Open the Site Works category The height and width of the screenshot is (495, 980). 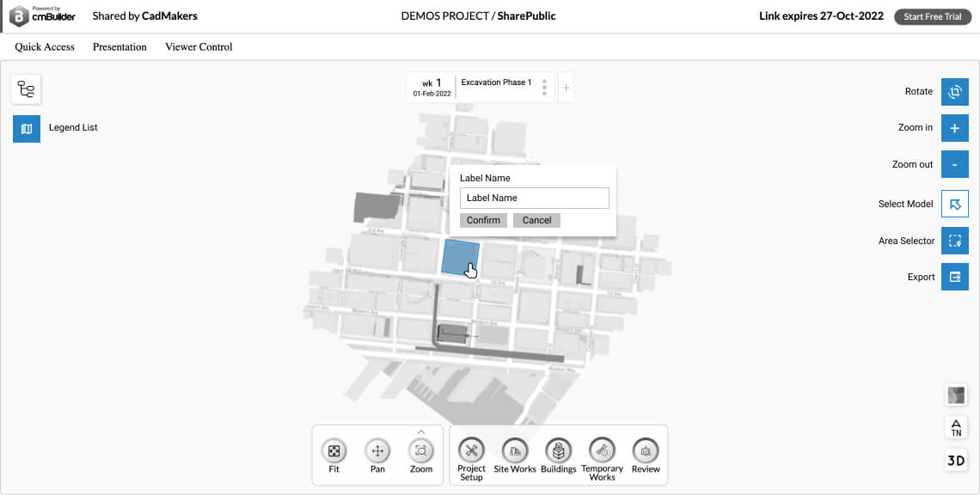click(514, 450)
